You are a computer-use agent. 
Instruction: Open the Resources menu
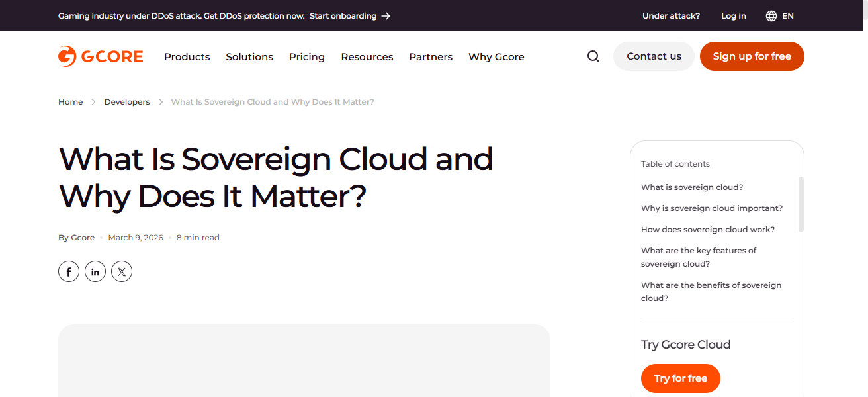(x=367, y=57)
